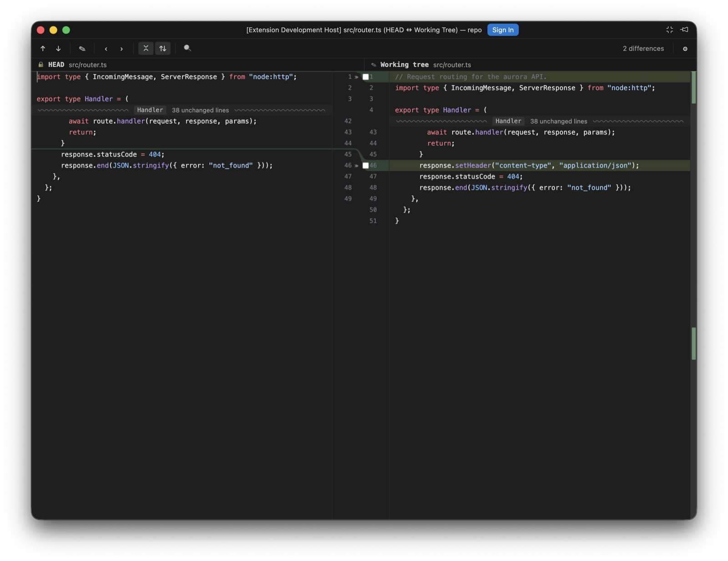This screenshot has width=728, height=561.
Task: Click the response.end line in the HEAD pane
Action: [x=167, y=165]
